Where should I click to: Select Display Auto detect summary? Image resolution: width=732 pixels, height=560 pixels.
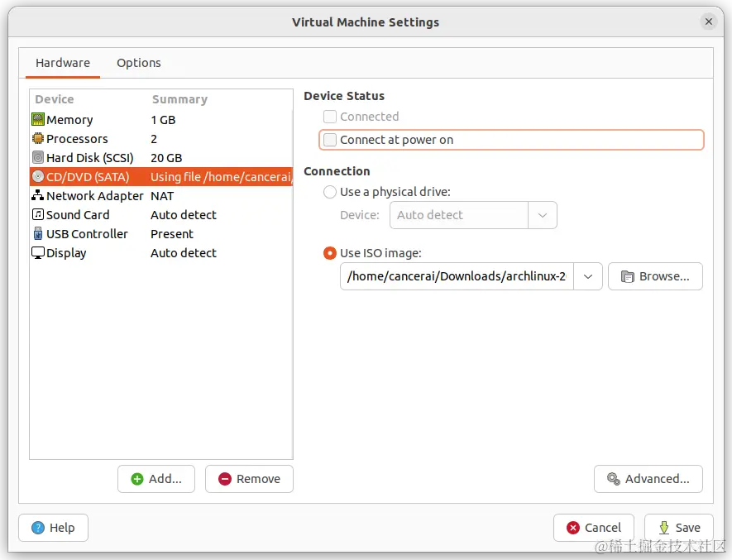(x=184, y=253)
